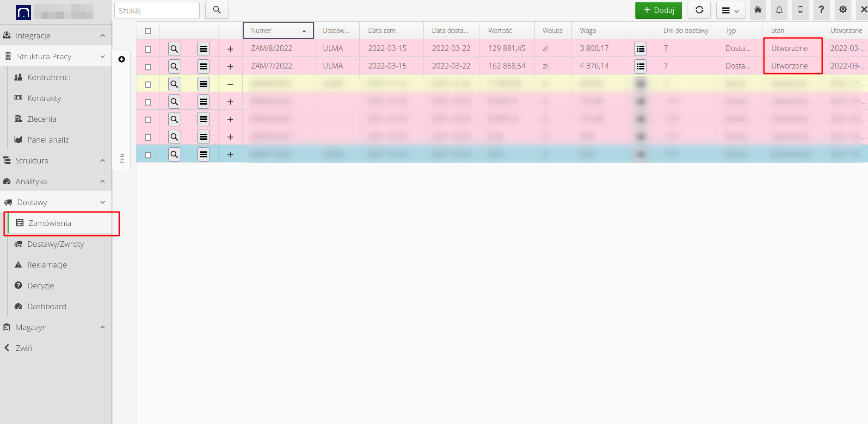
Task: Open the Numer column dropdown arrow
Action: tap(305, 31)
